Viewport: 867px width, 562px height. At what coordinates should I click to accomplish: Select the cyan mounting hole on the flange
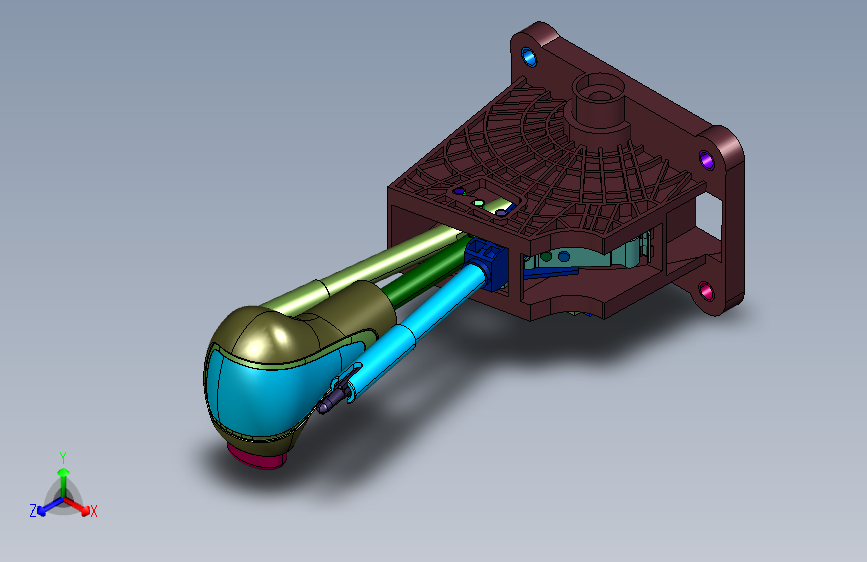tap(530, 56)
